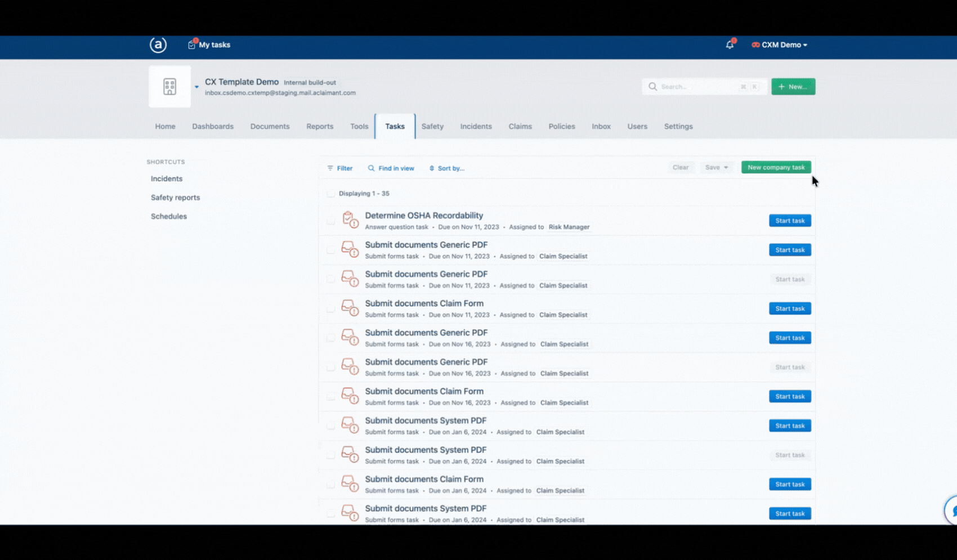Open the Tools tab
957x560 pixels.
coord(359,126)
